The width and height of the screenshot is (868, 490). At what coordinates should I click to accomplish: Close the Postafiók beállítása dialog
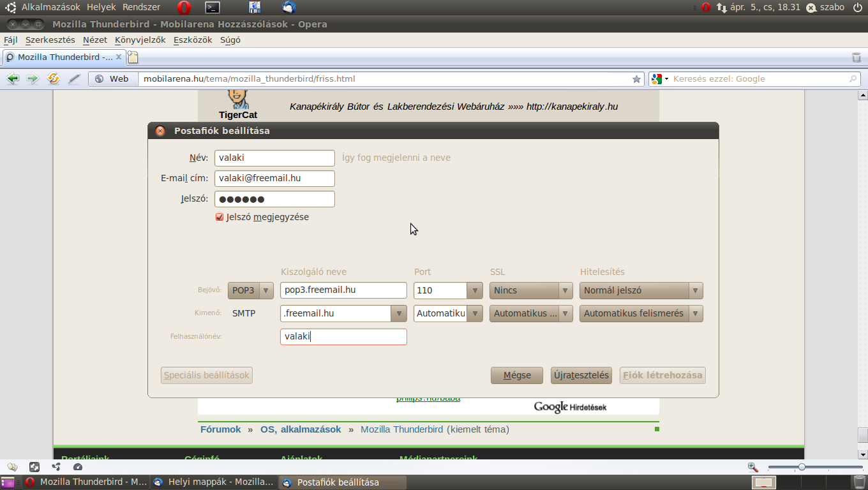click(x=160, y=131)
